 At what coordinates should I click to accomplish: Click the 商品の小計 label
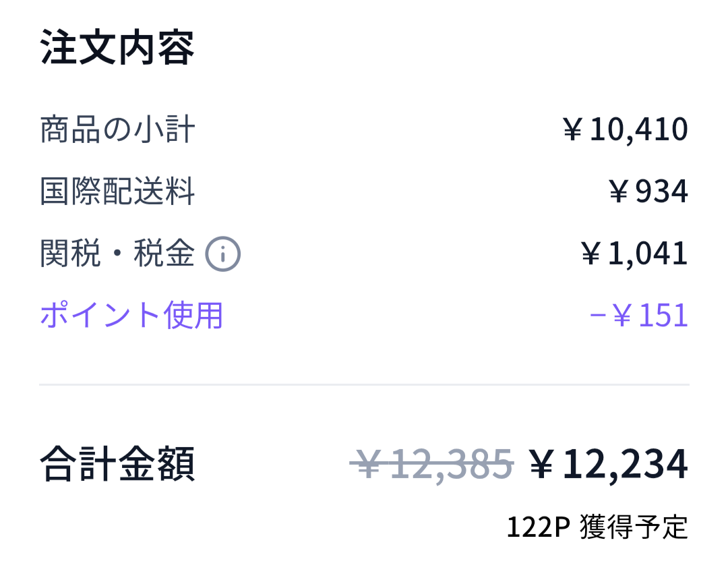117,129
